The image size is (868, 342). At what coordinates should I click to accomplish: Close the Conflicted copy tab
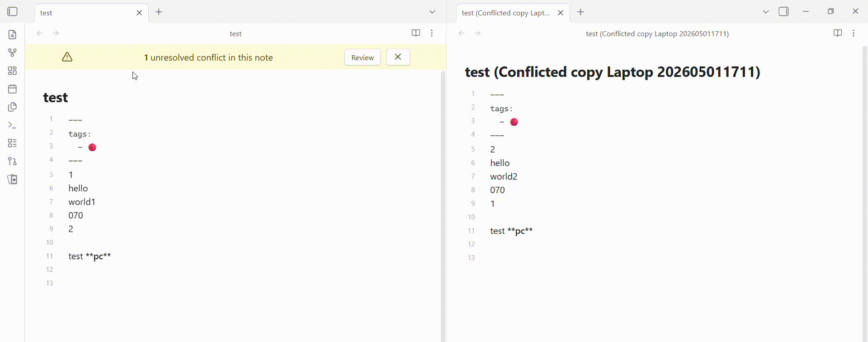coord(561,13)
